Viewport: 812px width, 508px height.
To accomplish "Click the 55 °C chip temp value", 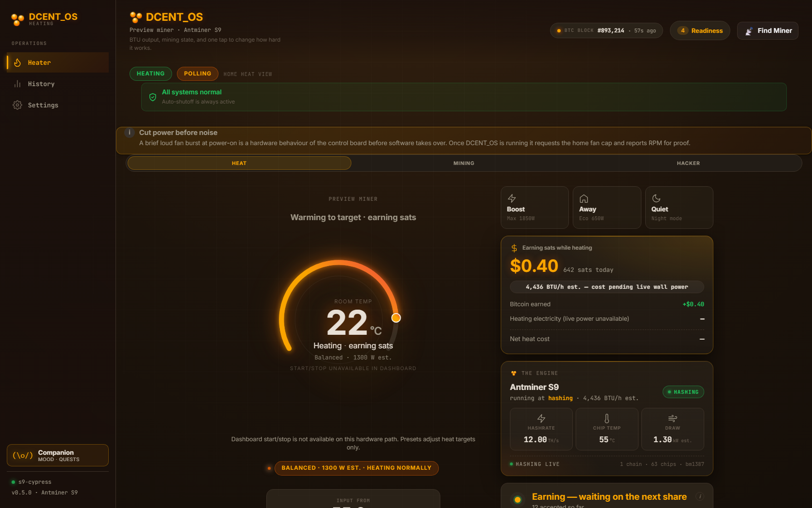I will click(x=607, y=440).
